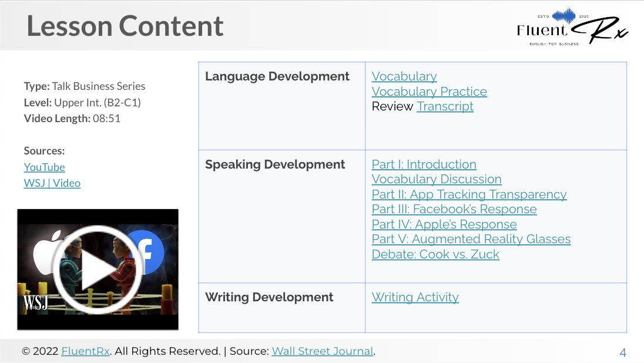This screenshot has height=363, width=644.
Task: Select the Speaking Development cell
Action: [x=282, y=216]
